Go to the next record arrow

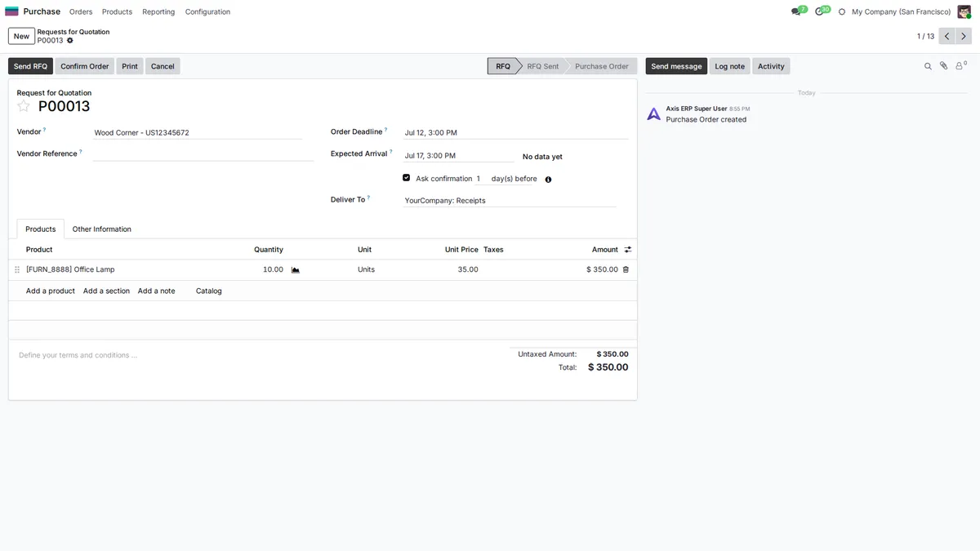[x=964, y=36]
